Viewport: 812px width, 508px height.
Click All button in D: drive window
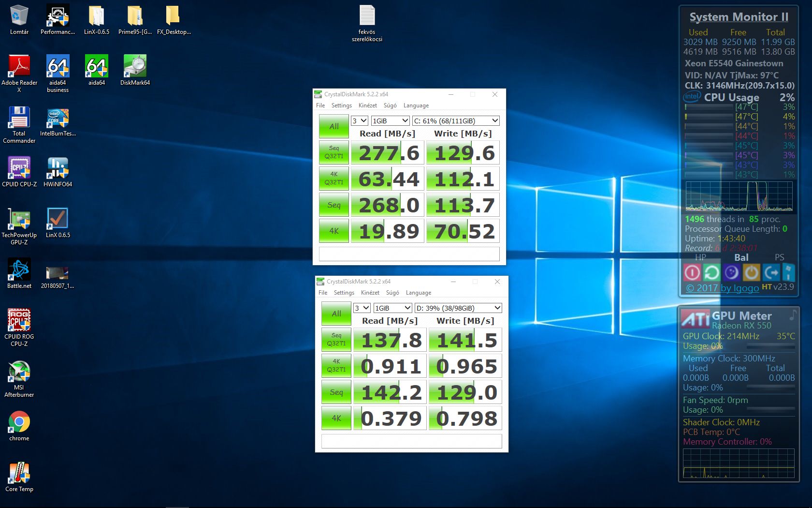click(x=336, y=314)
